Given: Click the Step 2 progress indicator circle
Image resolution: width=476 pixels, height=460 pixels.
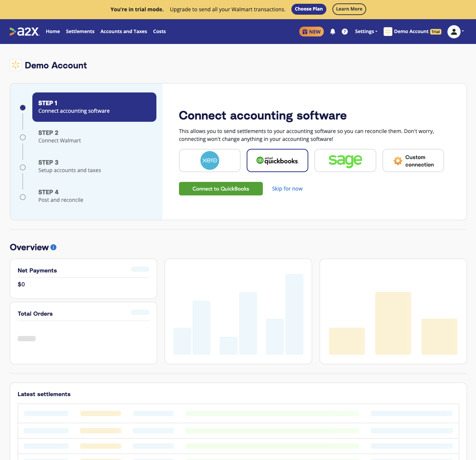Looking at the screenshot, I should click(23, 138).
